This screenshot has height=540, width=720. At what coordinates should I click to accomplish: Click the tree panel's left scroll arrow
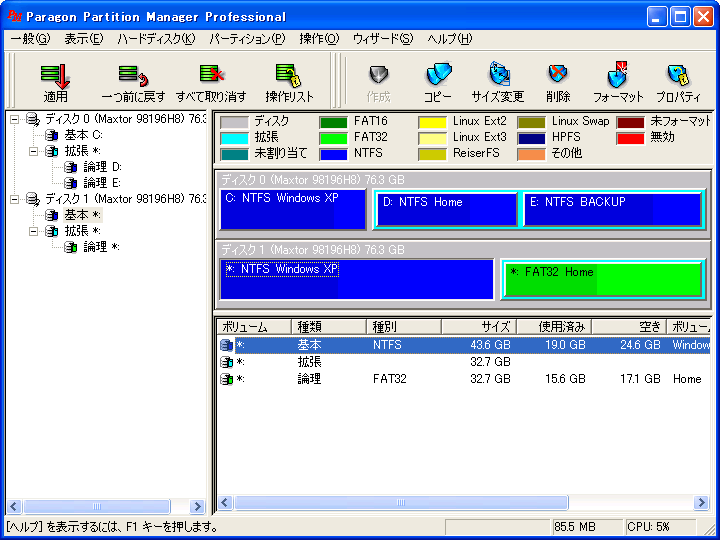pos(14,506)
